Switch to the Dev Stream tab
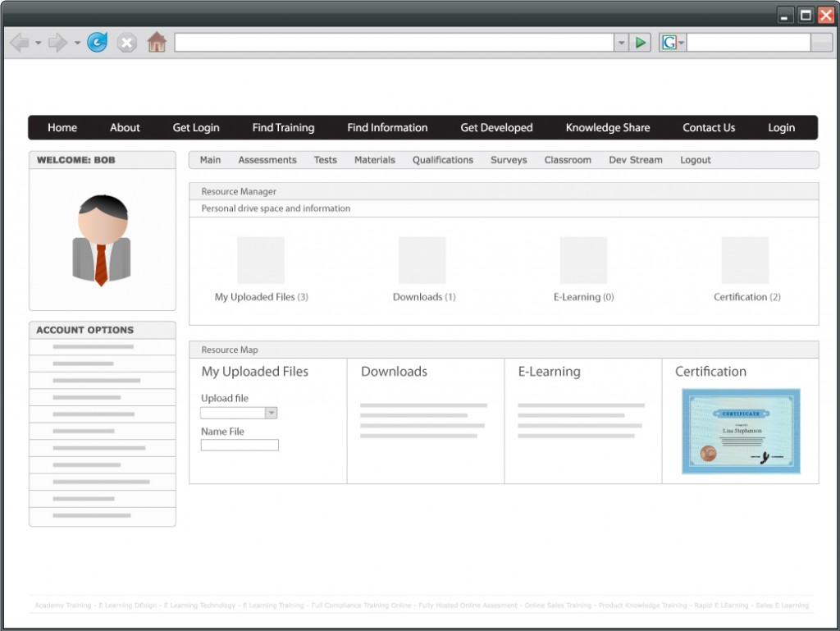840x631 pixels. coord(636,160)
